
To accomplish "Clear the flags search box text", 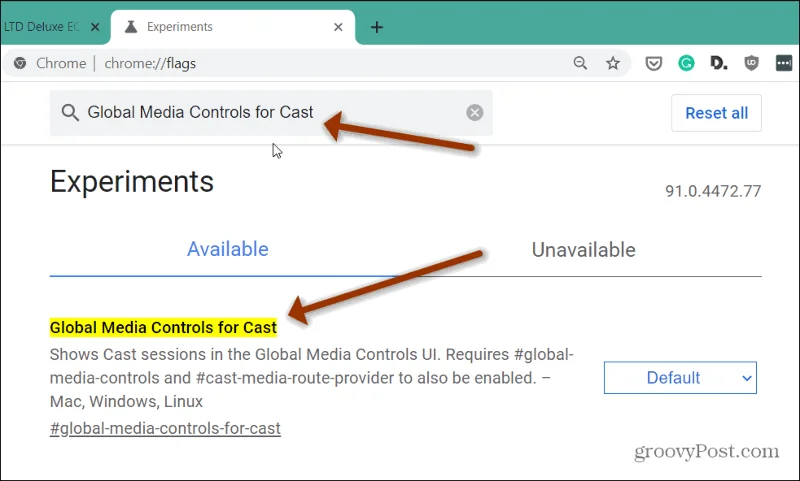I will [474, 112].
